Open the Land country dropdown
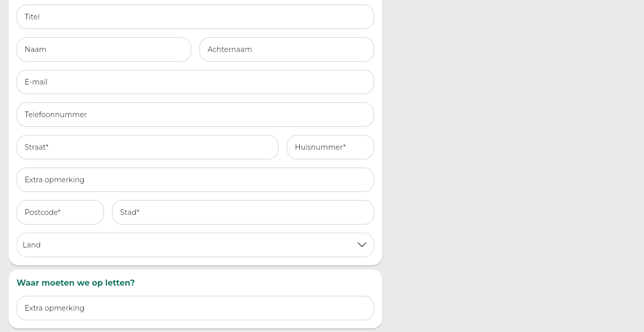 pos(195,245)
